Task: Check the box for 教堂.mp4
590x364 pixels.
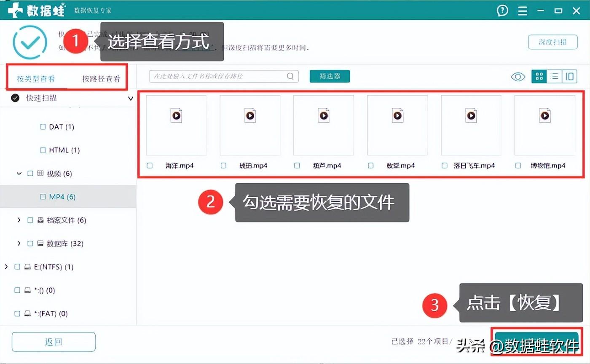Action: tap(371, 166)
